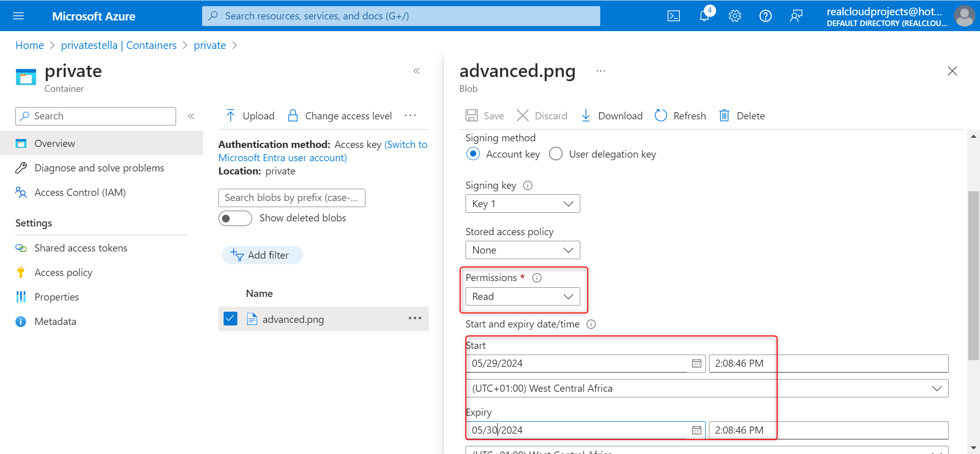This screenshot has width=980, height=454.
Task: Go to Access Control (IAM)
Action: click(x=80, y=192)
